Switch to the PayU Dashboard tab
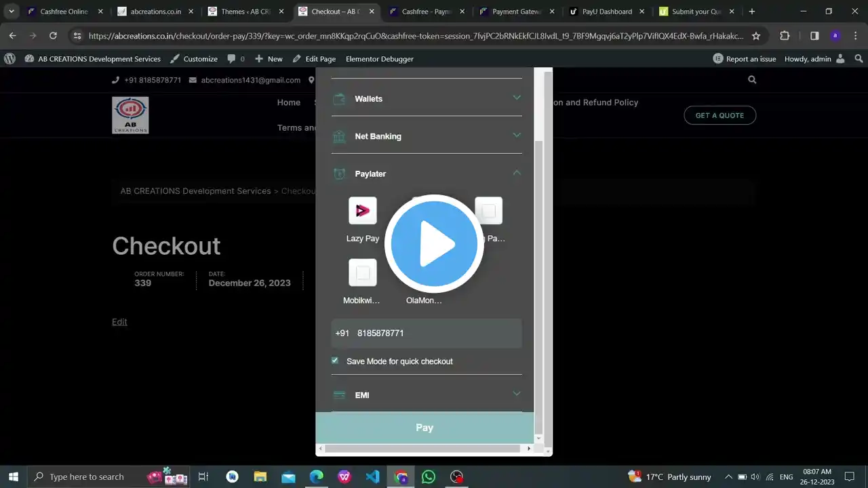The height and width of the screenshot is (488, 868). point(607,12)
